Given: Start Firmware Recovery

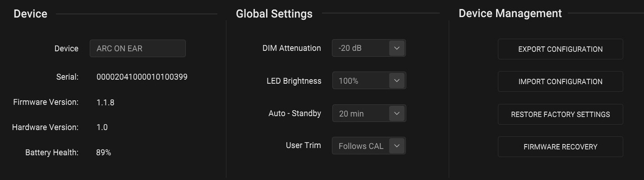Looking at the screenshot, I should tap(560, 147).
